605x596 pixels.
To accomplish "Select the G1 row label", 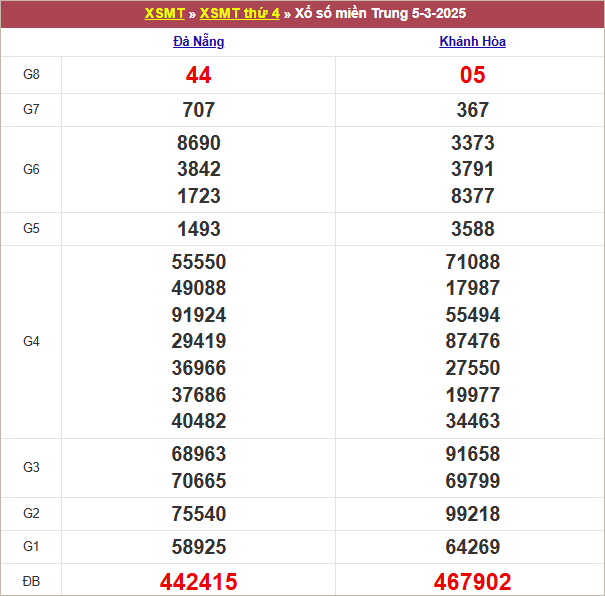I will (x=31, y=547).
